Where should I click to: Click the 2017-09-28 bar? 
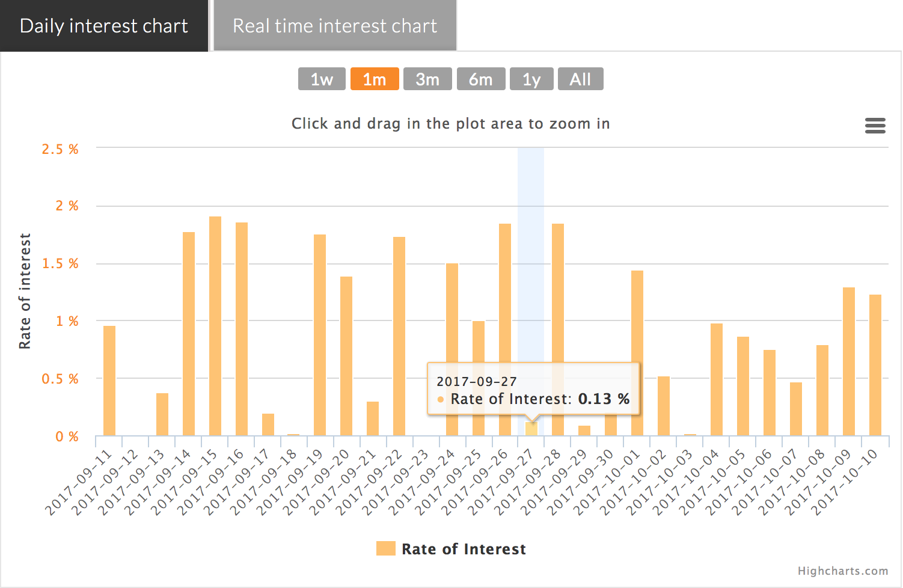(x=558, y=329)
